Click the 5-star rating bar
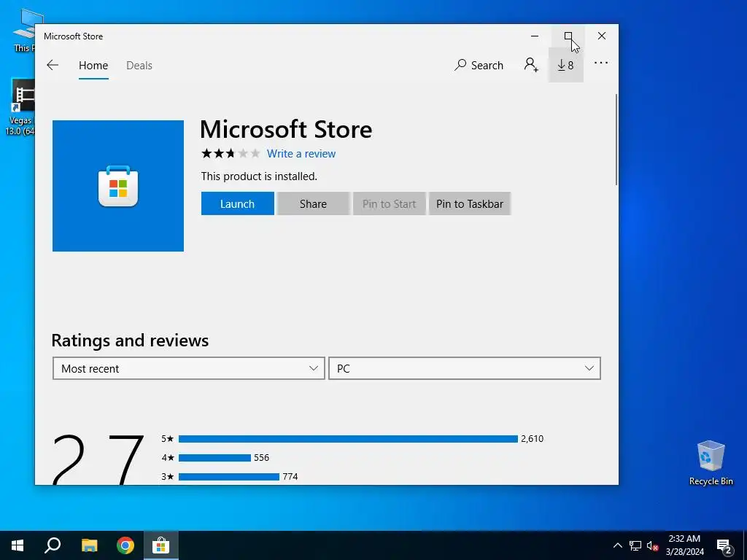The image size is (747, 560). point(348,438)
